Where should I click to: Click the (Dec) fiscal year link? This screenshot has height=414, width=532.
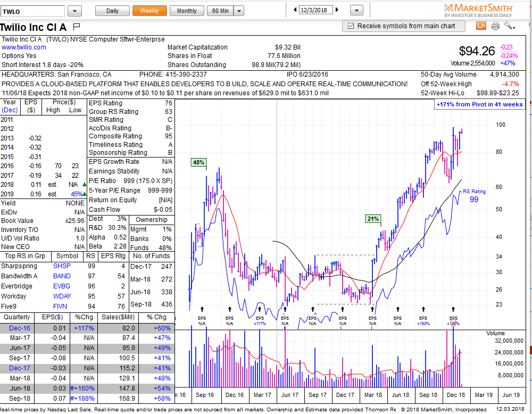coord(10,110)
